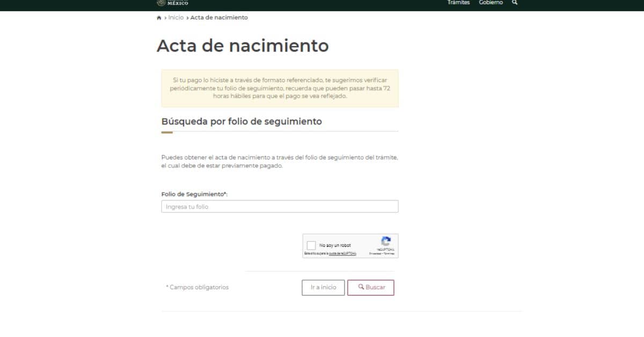644x337 pixels.
Task: Click Acta de nacimiento breadcrumb
Action: point(219,18)
